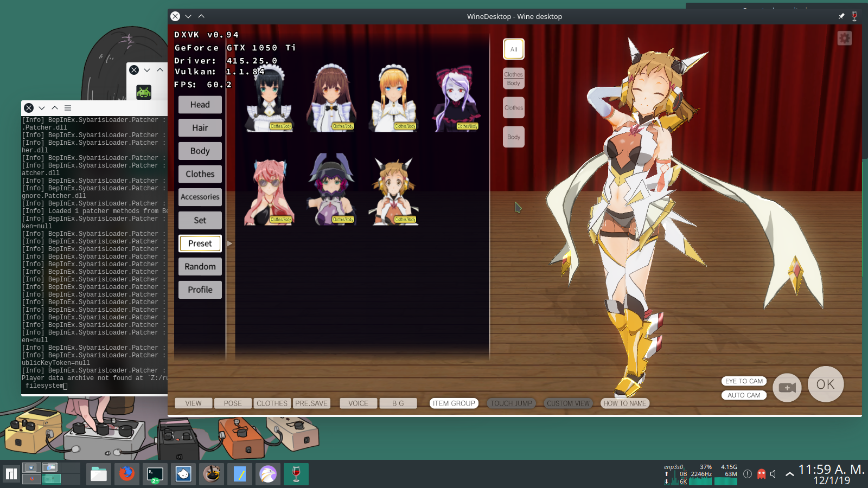Choose the silver-haired gothic dress preset

pyautogui.click(x=456, y=98)
